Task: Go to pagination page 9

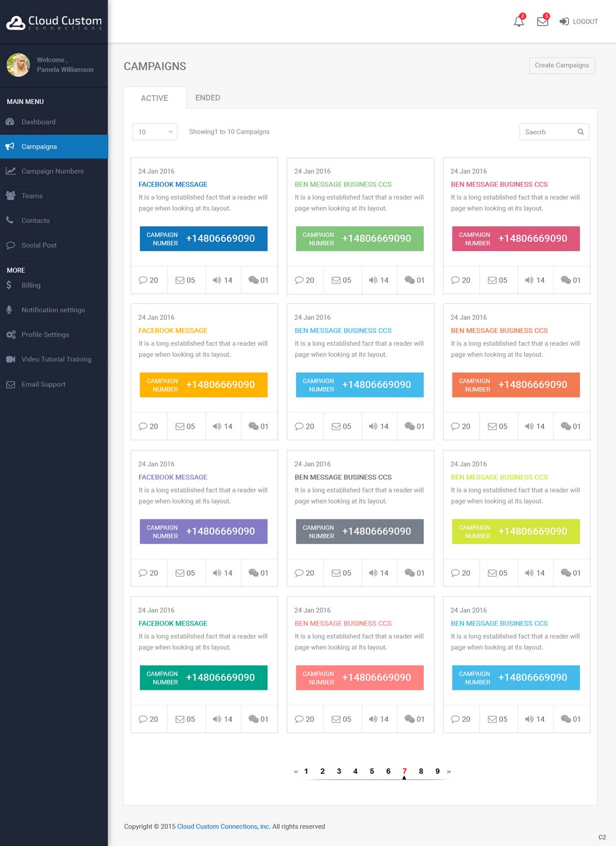Action: 437,771
